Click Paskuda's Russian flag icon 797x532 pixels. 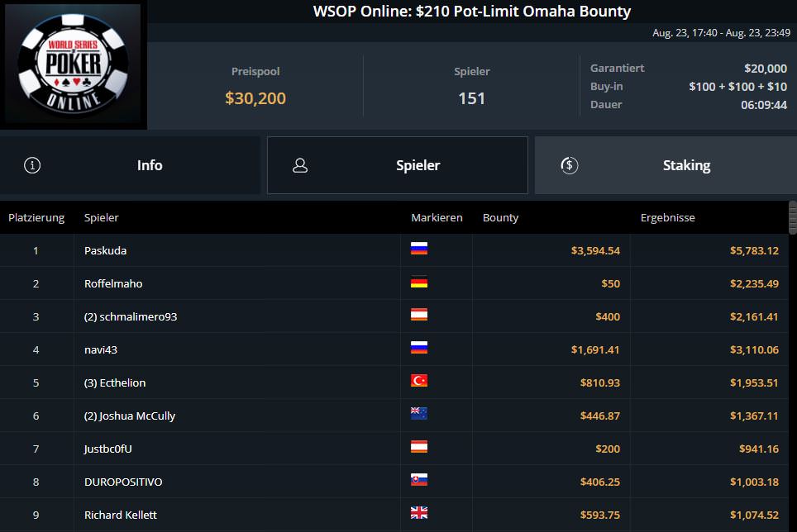419,249
